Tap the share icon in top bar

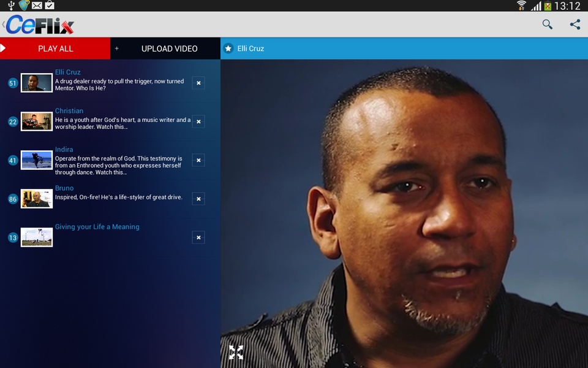(x=575, y=25)
